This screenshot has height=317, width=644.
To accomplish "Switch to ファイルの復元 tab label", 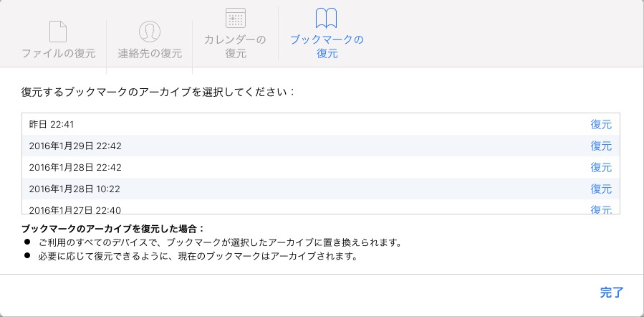I will [x=58, y=54].
